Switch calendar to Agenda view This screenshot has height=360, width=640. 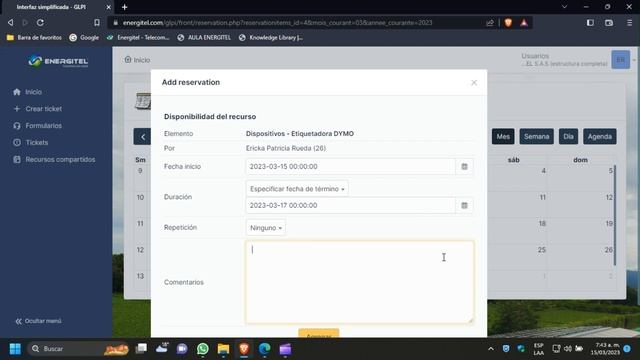[600, 136]
